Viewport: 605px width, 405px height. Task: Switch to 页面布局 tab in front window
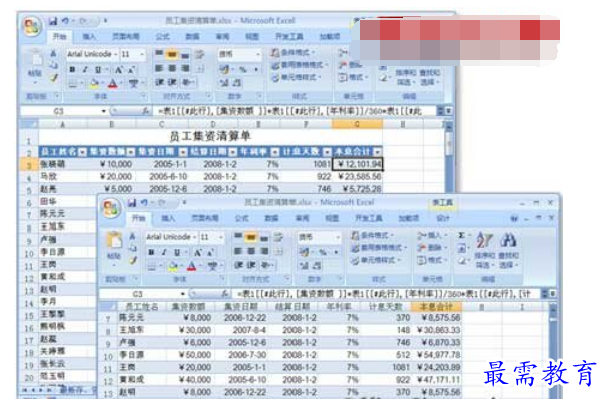point(205,218)
